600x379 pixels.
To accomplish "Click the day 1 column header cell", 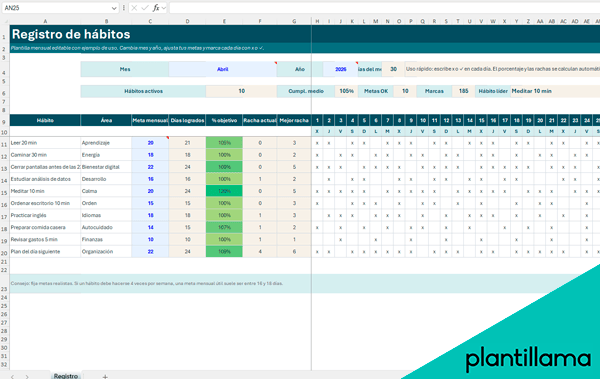I will pos(317,120).
